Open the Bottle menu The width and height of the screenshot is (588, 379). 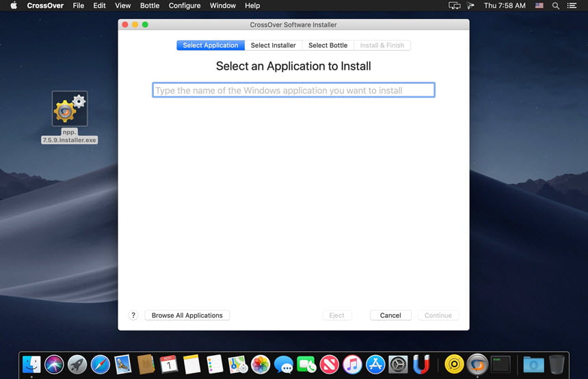click(x=150, y=5)
